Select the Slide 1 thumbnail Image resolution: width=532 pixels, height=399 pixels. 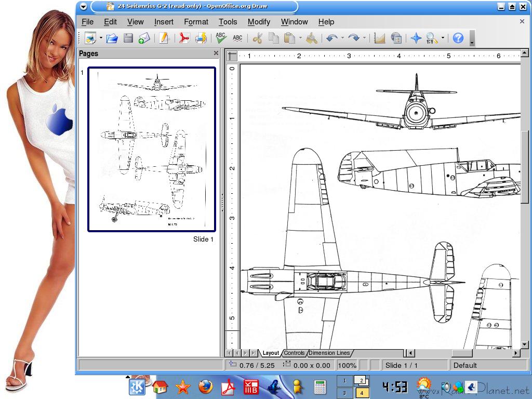coord(151,149)
